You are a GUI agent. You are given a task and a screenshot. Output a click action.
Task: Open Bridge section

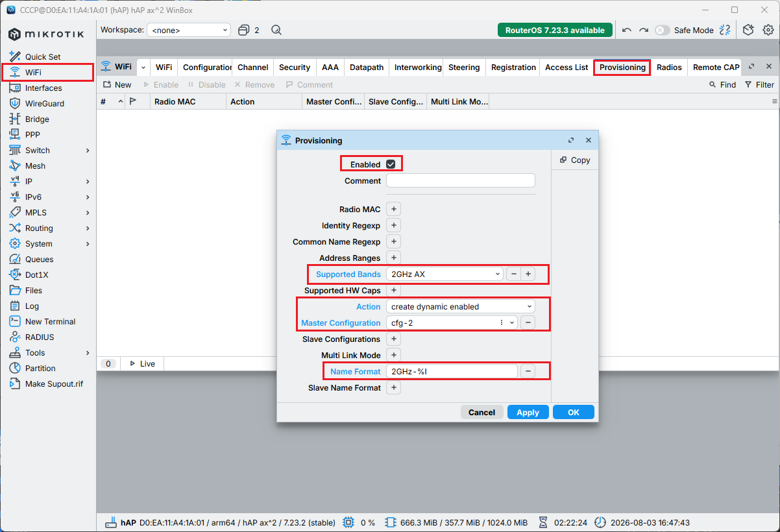(x=37, y=119)
